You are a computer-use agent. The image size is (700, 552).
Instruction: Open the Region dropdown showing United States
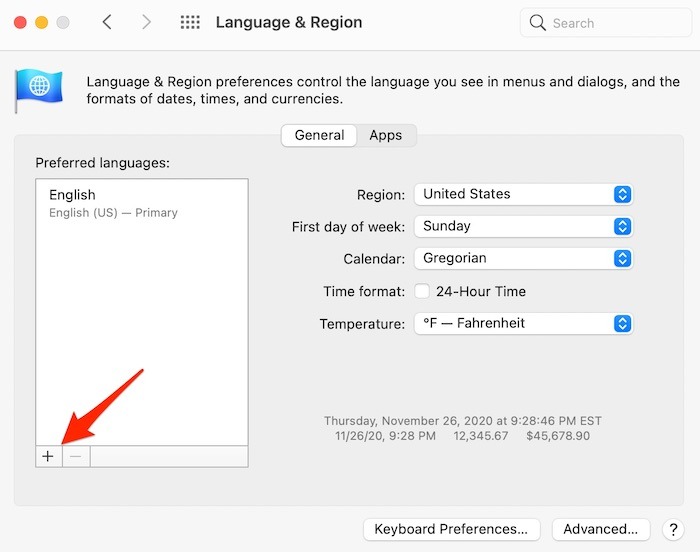[523, 194]
